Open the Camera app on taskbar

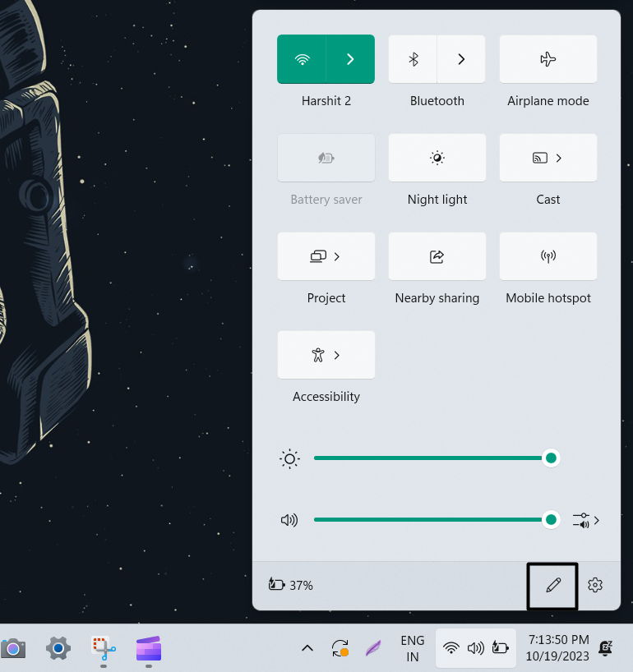coord(13,648)
